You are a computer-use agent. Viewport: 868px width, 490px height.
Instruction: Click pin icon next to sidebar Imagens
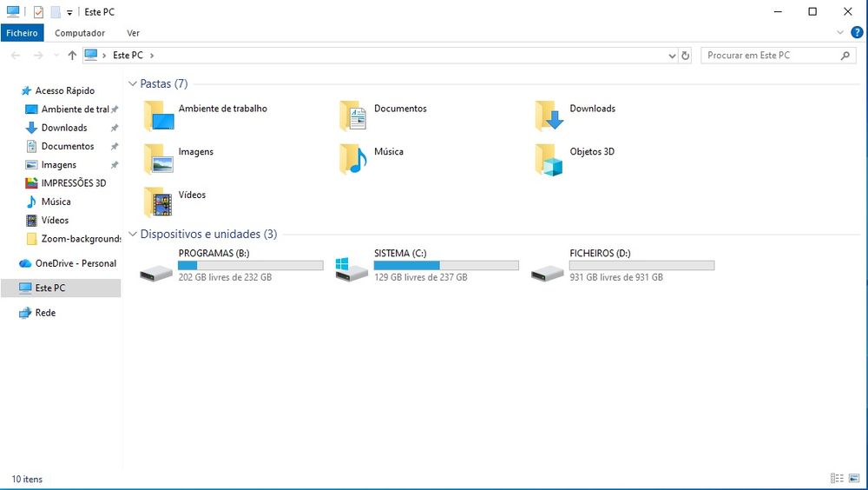click(x=115, y=165)
